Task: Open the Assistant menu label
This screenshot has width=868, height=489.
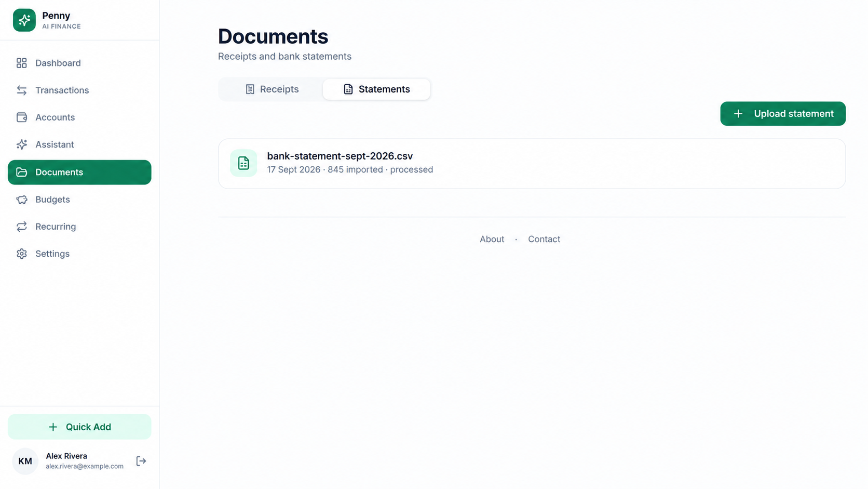Action: coord(55,144)
